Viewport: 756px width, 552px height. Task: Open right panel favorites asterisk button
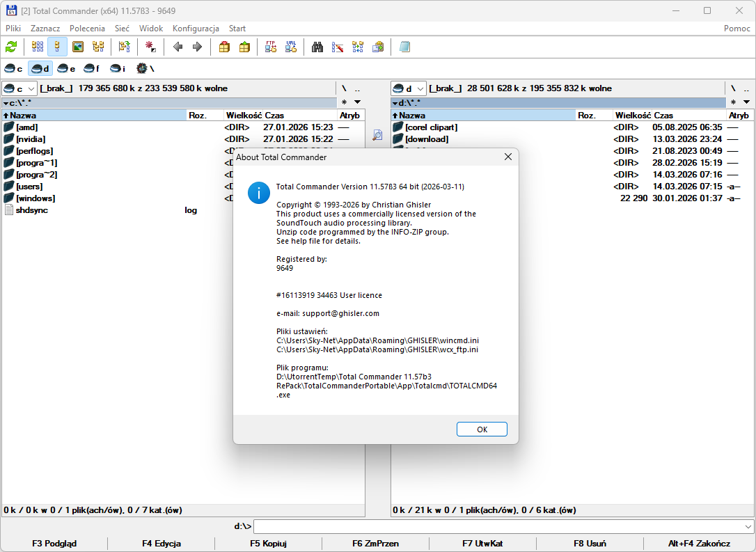tap(733, 102)
